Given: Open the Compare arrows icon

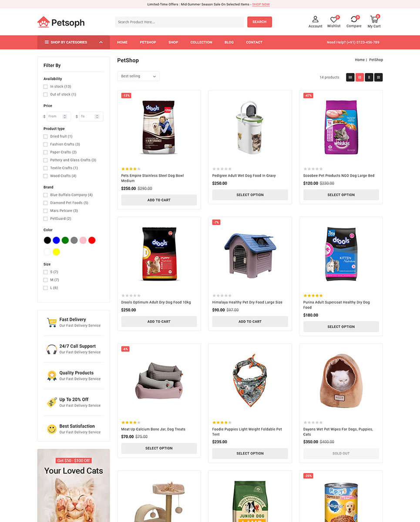Looking at the screenshot, I should point(354,19).
